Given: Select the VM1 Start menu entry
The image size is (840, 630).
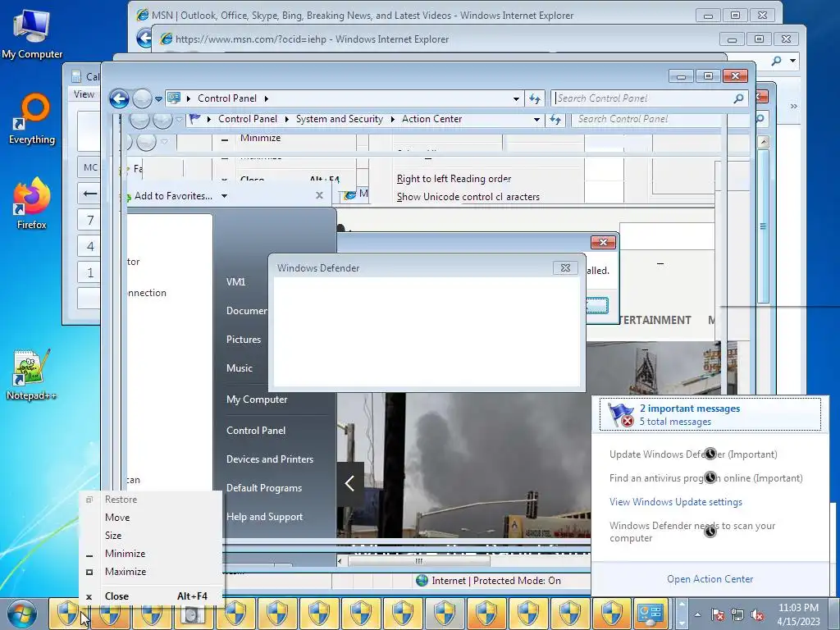Looking at the screenshot, I should (x=235, y=282).
